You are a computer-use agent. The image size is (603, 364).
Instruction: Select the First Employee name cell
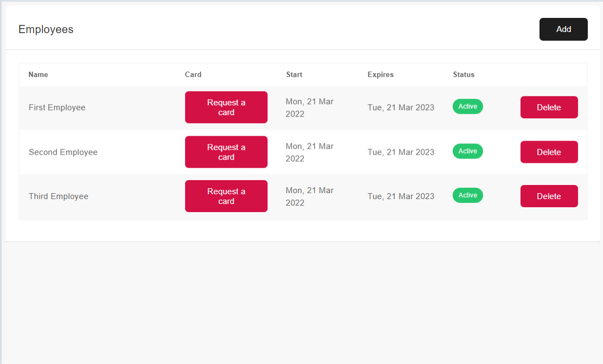pos(57,107)
